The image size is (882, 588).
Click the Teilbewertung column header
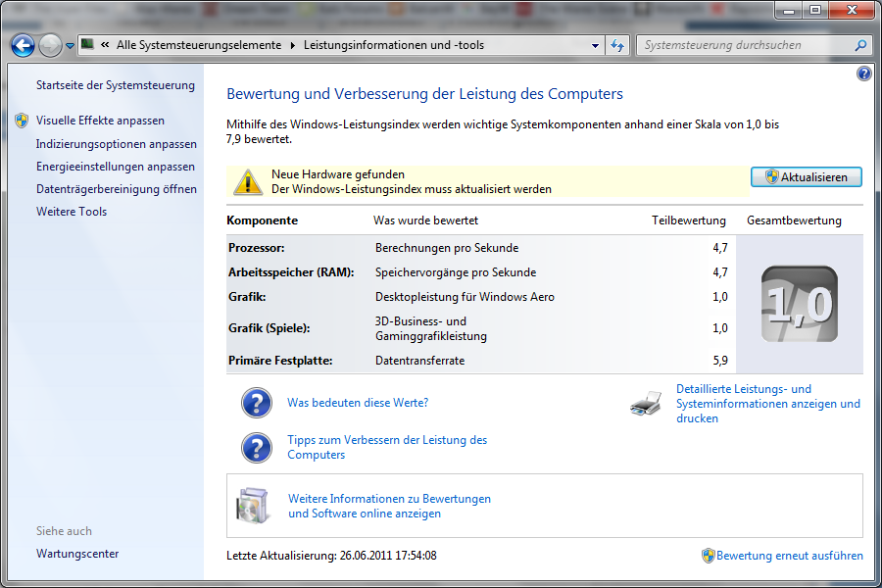pyautogui.click(x=689, y=220)
